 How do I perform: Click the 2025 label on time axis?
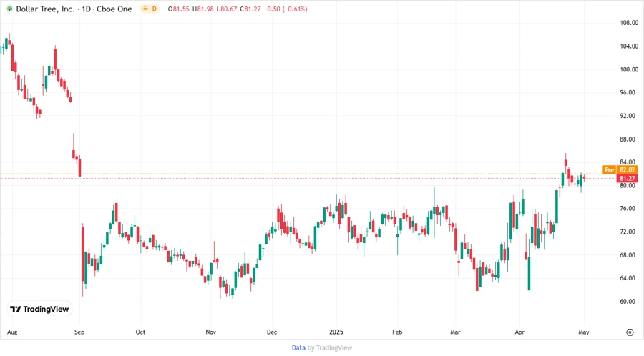coord(336,332)
